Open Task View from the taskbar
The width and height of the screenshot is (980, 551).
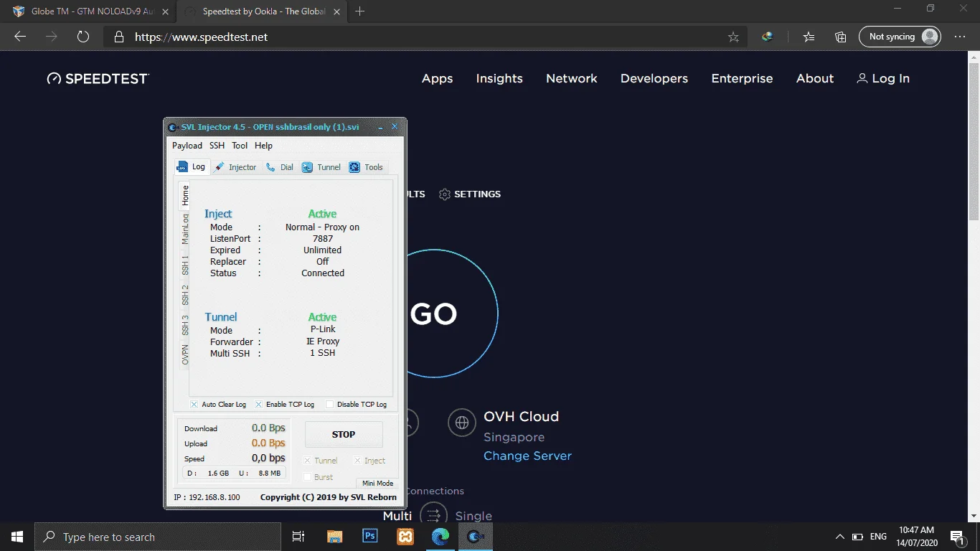(298, 537)
